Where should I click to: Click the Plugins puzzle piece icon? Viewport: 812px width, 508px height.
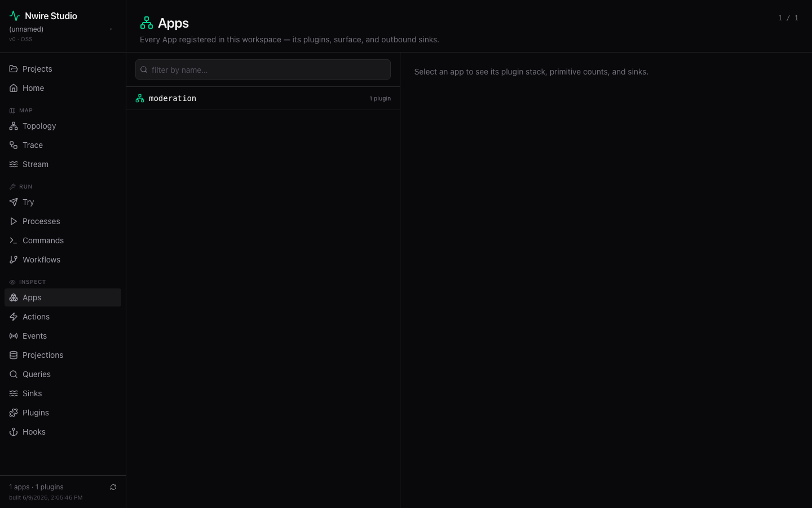[14, 413]
